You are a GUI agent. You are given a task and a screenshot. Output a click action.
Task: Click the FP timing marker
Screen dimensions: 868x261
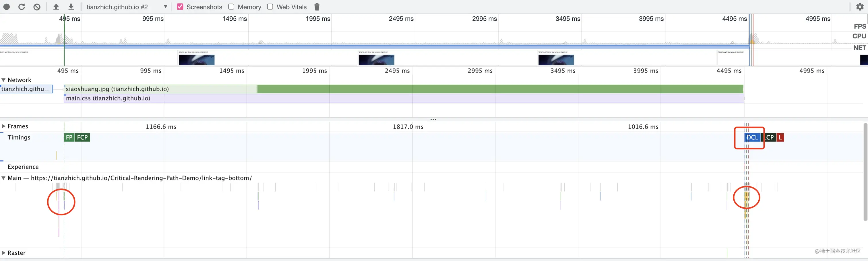(x=69, y=137)
